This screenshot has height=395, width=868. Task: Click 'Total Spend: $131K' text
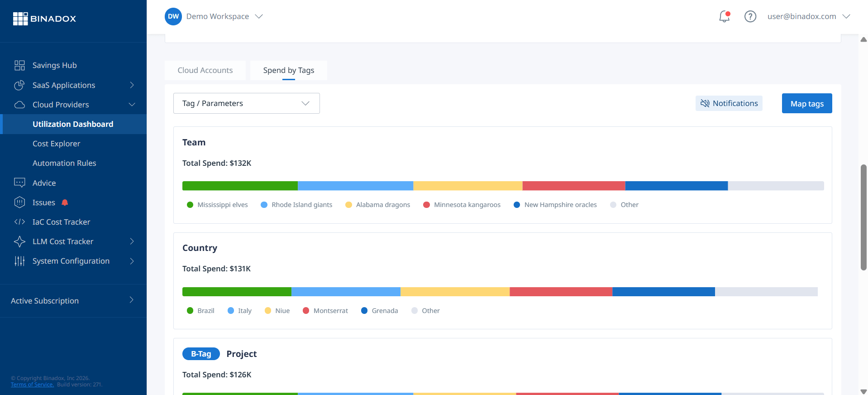click(216, 269)
